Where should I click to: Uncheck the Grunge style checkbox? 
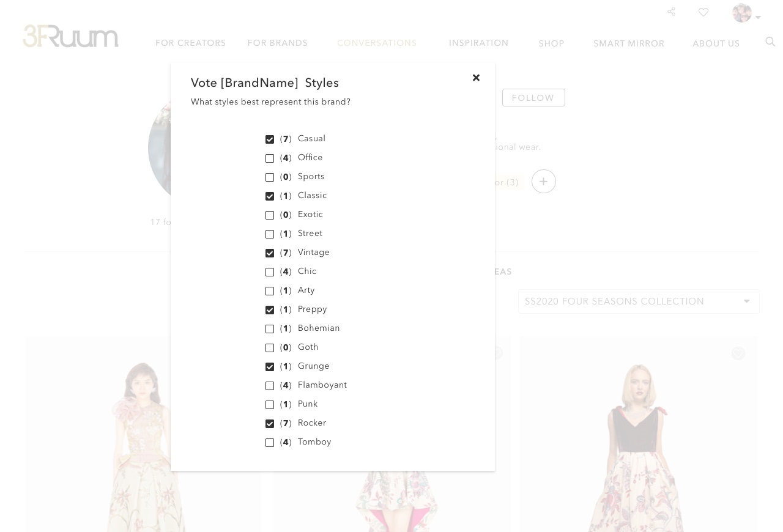pos(270,367)
